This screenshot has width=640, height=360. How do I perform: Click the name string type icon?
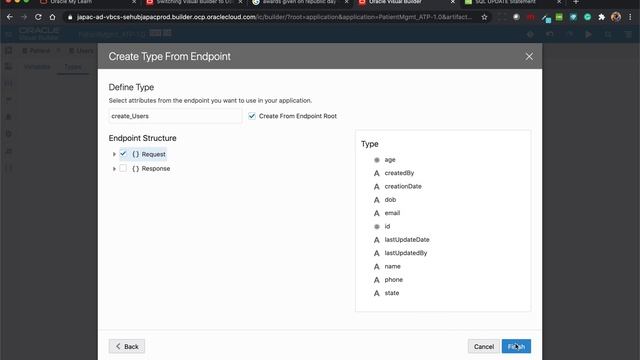[377, 267]
